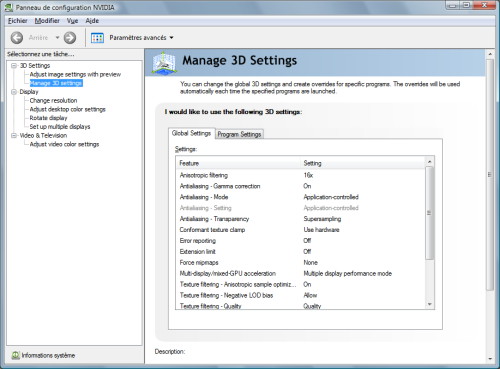Collapse the Video & Television tree node

point(14,136)
